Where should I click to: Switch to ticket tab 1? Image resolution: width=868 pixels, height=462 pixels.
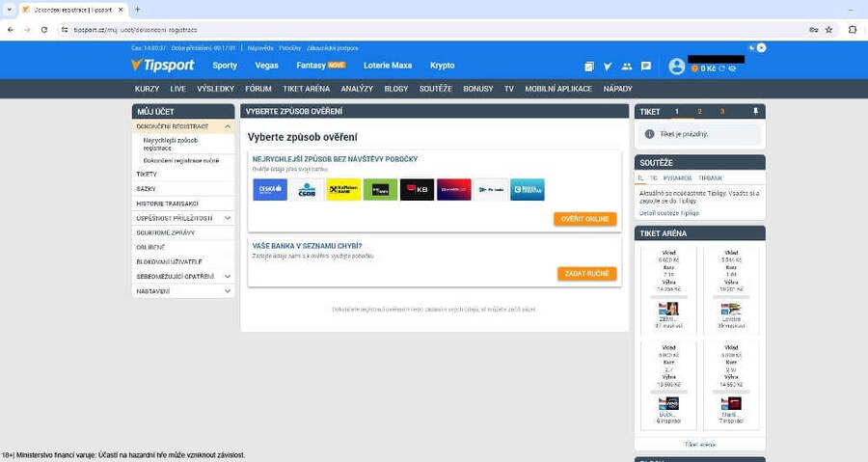[x=676, y=111]
